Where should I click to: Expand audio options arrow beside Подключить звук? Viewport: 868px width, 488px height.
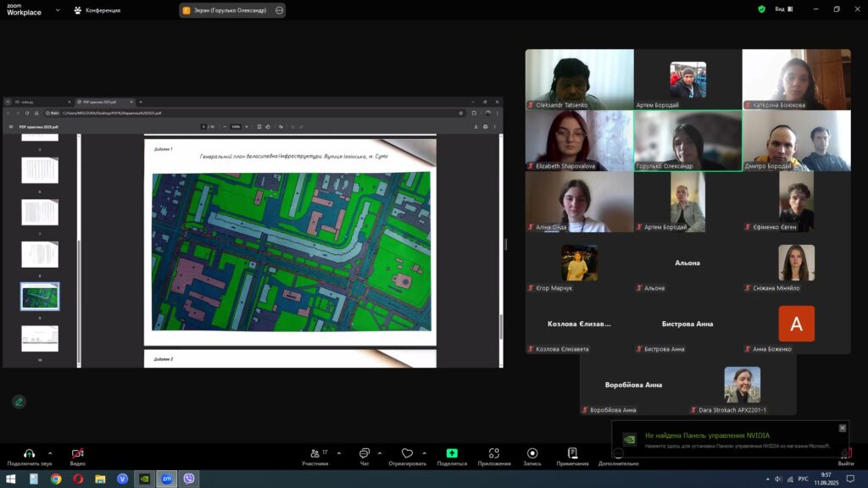[50, 453]
